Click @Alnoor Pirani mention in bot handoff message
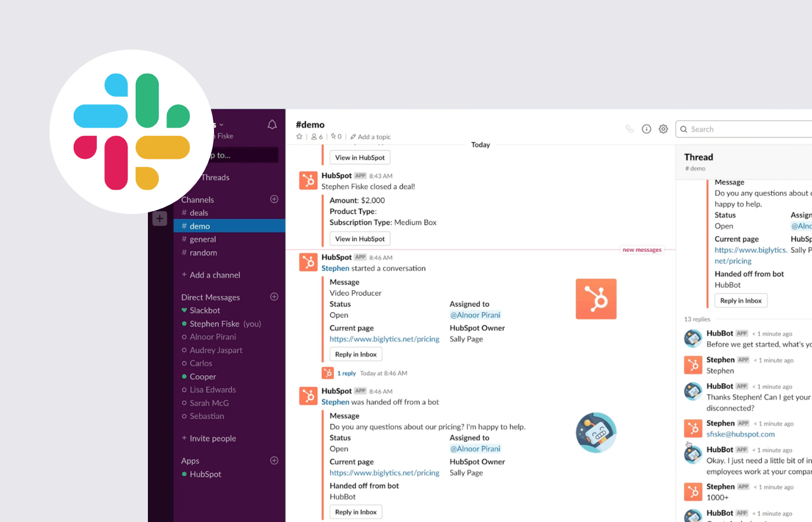This screenshot has height=522, width=812. [475, 449]
